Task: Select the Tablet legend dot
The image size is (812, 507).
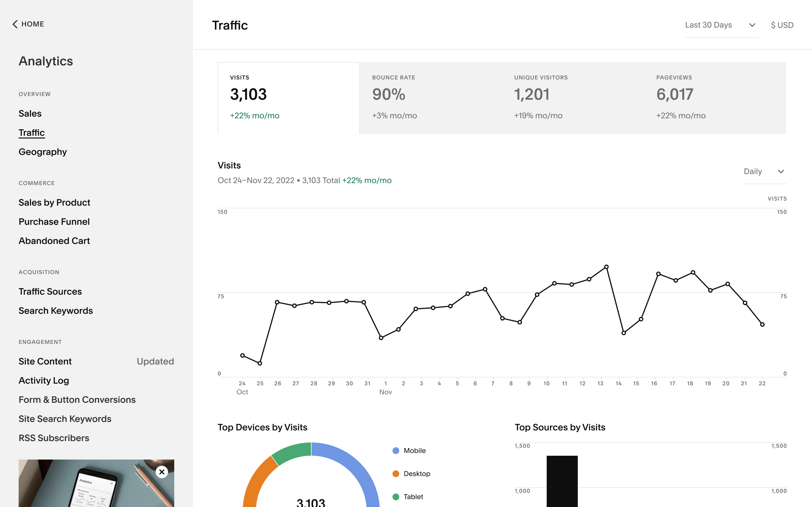Action: 396,497
